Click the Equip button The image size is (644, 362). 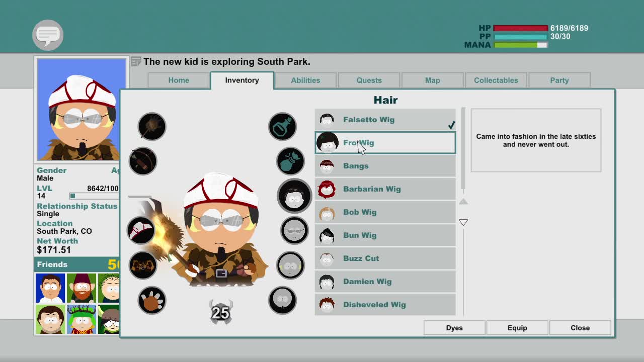[x=517, y=328]
